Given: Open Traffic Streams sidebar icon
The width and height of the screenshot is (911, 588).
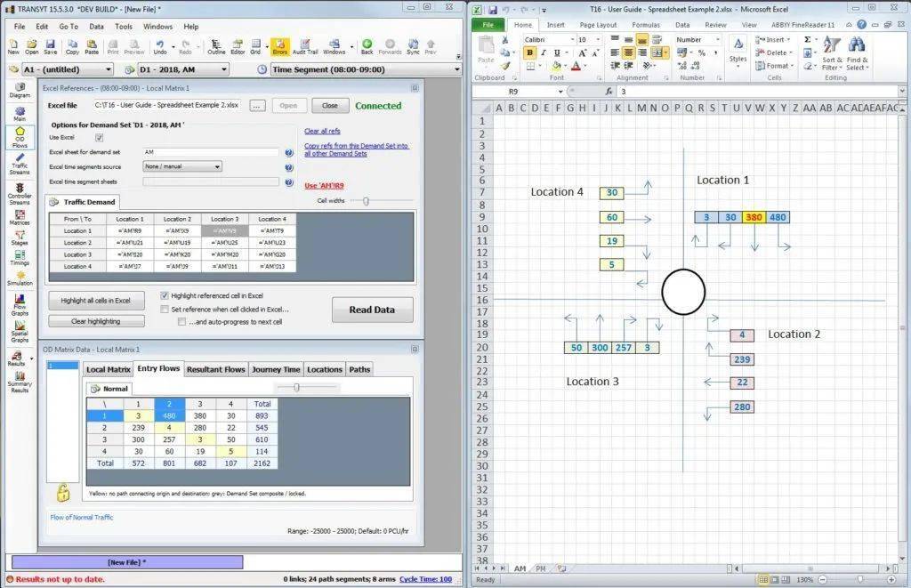Looking at the screenshot, I should point(20,163).
